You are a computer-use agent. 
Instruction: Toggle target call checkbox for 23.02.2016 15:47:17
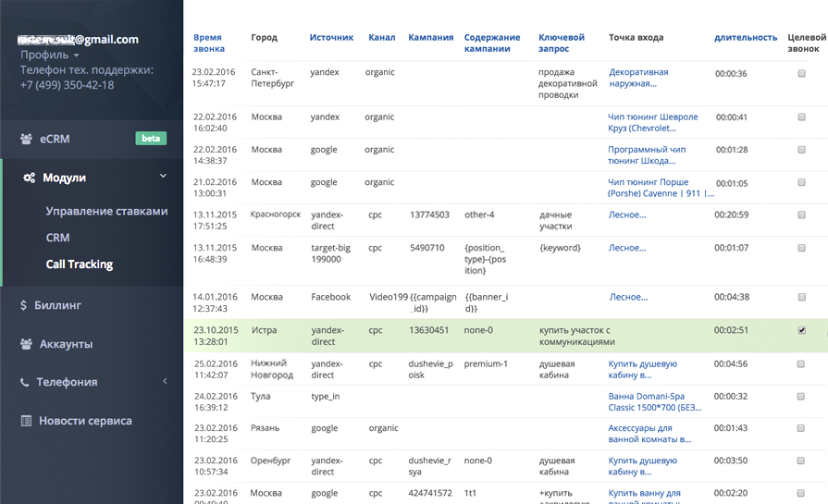coord(801,74)
